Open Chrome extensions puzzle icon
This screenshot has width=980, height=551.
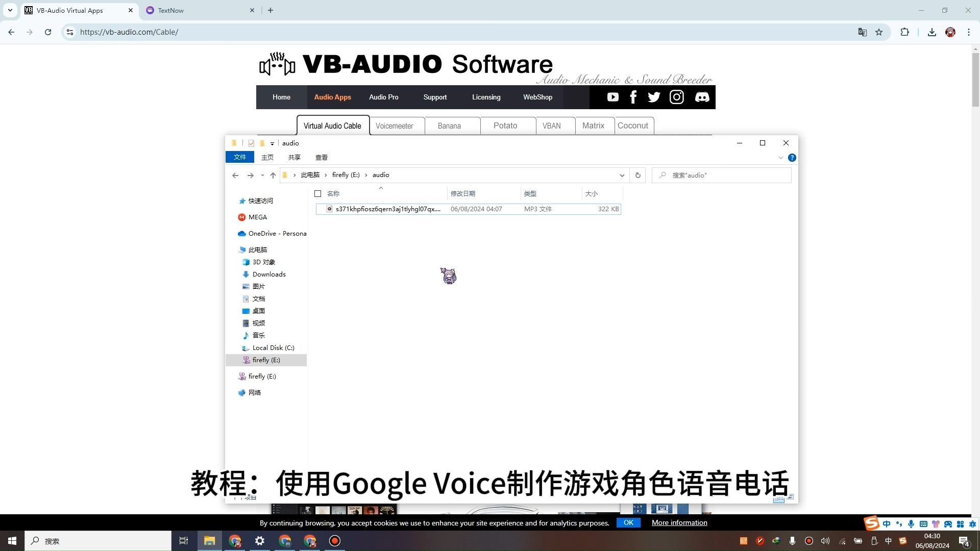click(x=904, y=32)
